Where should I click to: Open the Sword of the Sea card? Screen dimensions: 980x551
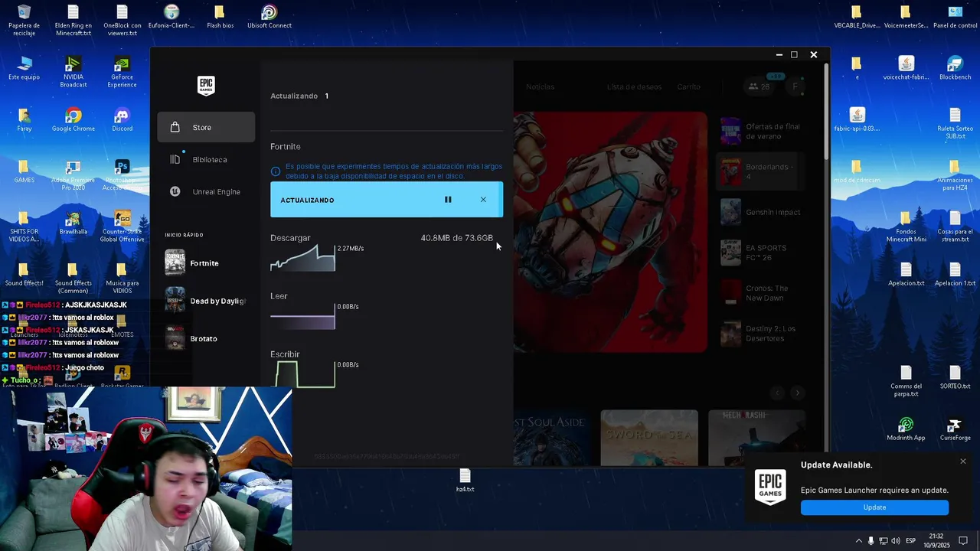(649, 437)
